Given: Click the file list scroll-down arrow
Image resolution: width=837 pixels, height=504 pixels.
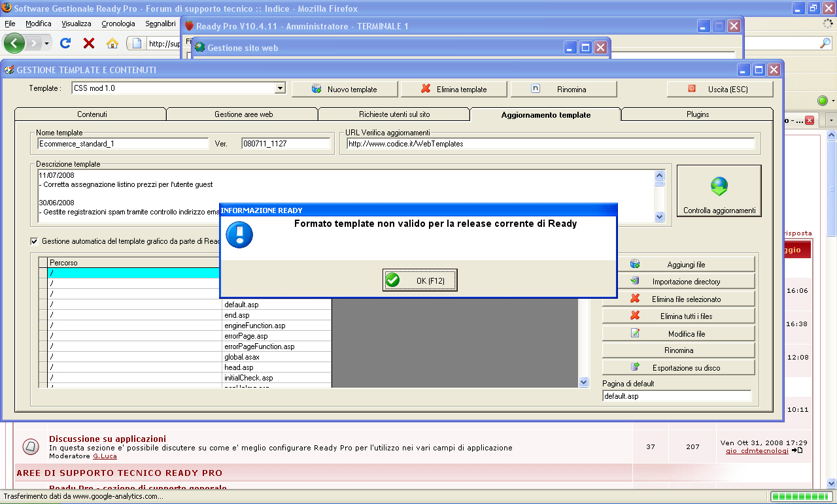Looking at the screenshot, I should [x=584, y=382].
